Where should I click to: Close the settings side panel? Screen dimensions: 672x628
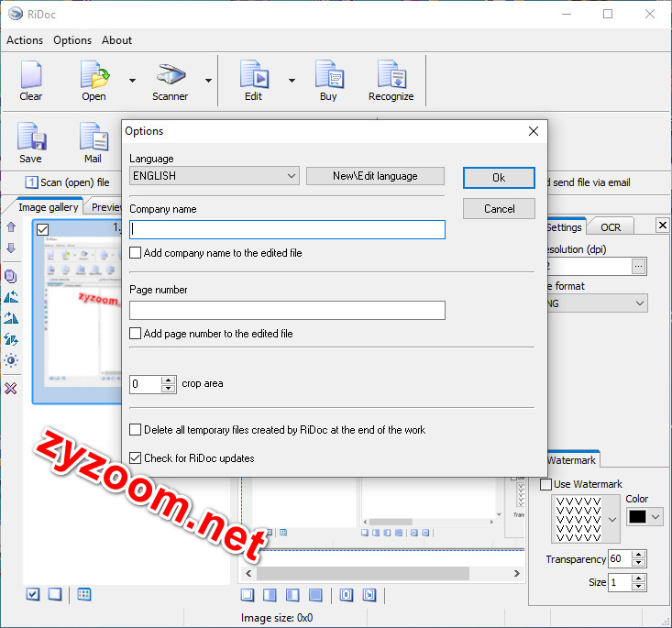pos(663,225)
